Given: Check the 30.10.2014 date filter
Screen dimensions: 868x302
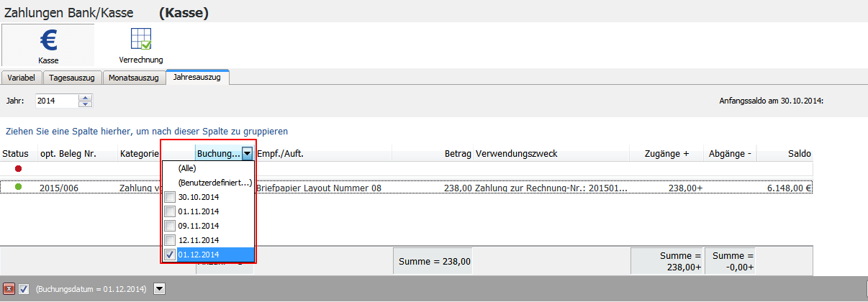Looking at the screenshot, I should [x=169, y=197].
